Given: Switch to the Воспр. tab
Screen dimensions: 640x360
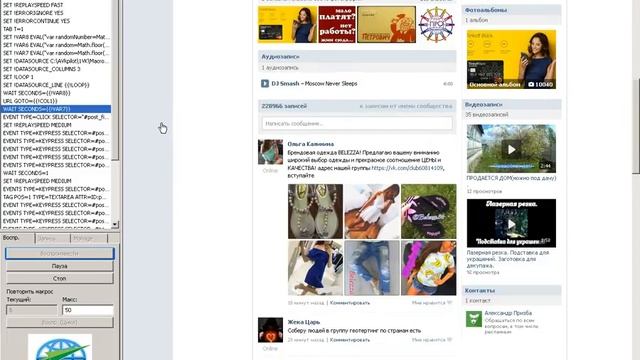Looking at the screenshot, I should (18, 238).
